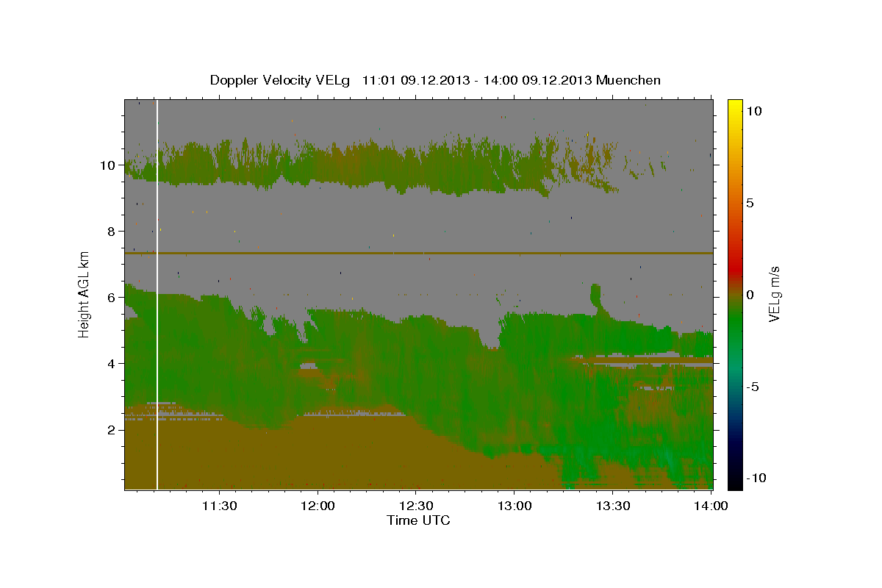Click the height tick label 6
The width and height of the screenshot is (882, 588).
point(112,297)
